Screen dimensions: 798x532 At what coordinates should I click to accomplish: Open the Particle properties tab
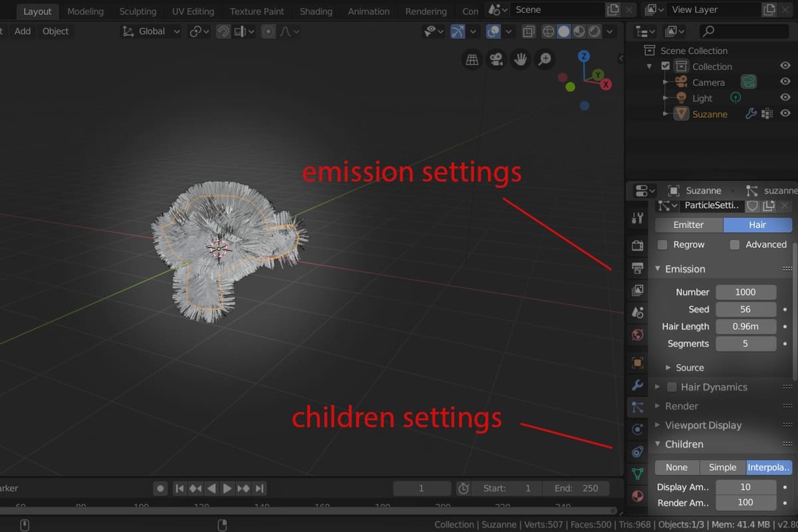637,407
